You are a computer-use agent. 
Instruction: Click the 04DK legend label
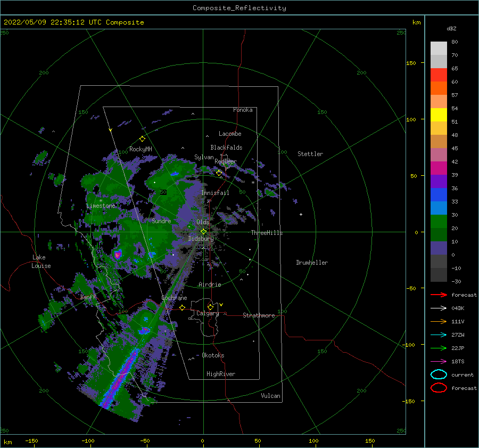(x=458, y=308)
